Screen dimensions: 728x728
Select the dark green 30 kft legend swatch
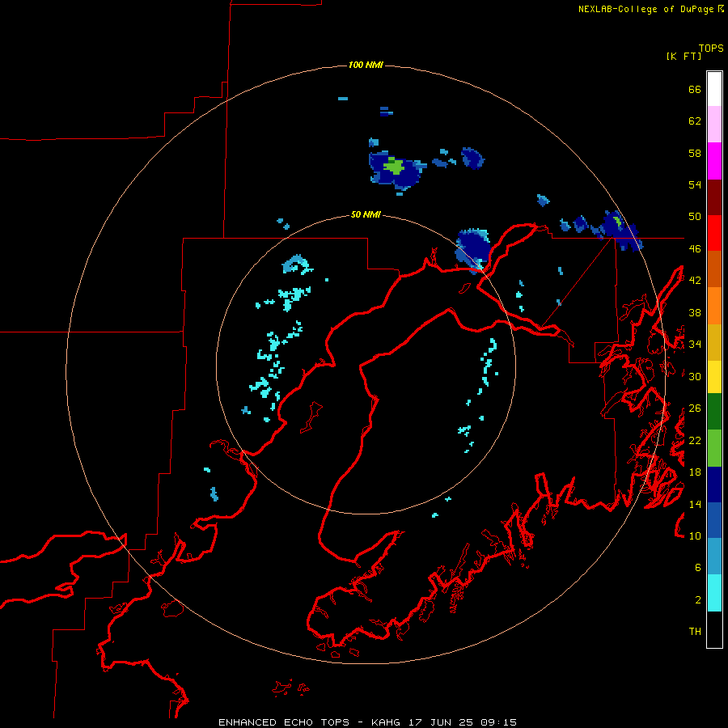714,412
